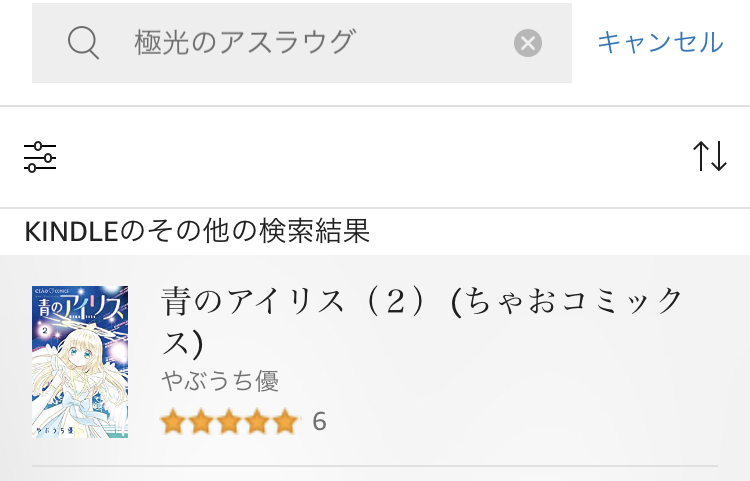
Task: Tap the first star in the rating
Action: tap(174, 421)
